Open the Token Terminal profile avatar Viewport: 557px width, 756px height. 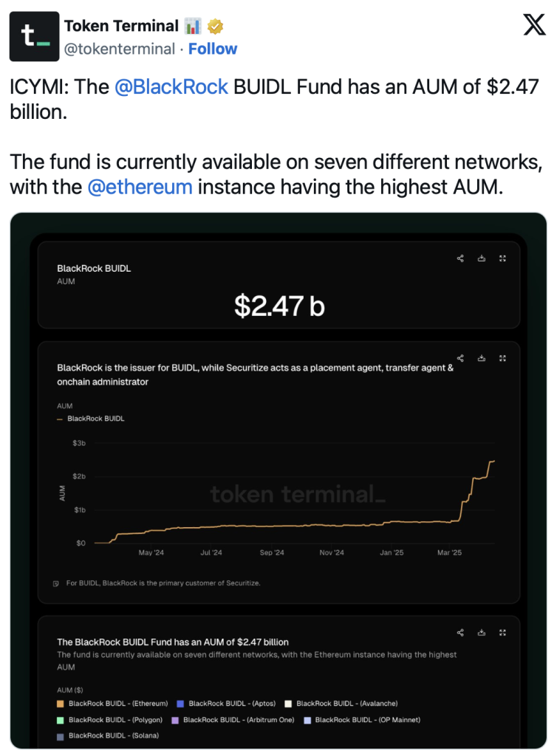[34, 36]
